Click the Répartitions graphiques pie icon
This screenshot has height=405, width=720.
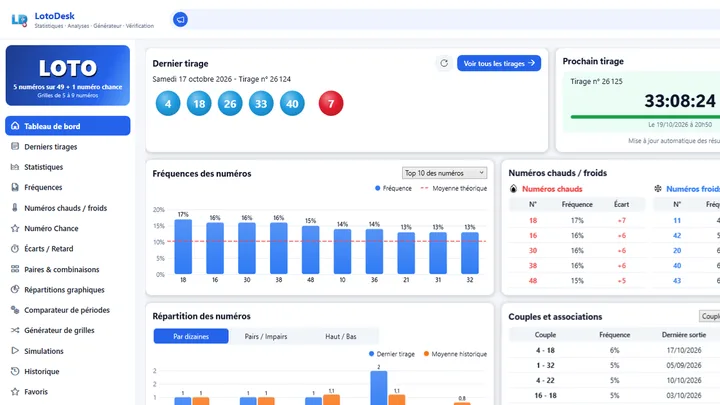pos(15,289)
